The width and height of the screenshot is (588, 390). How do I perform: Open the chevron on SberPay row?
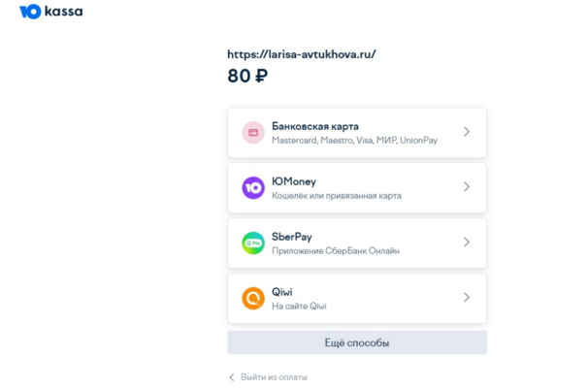(467, 242)
